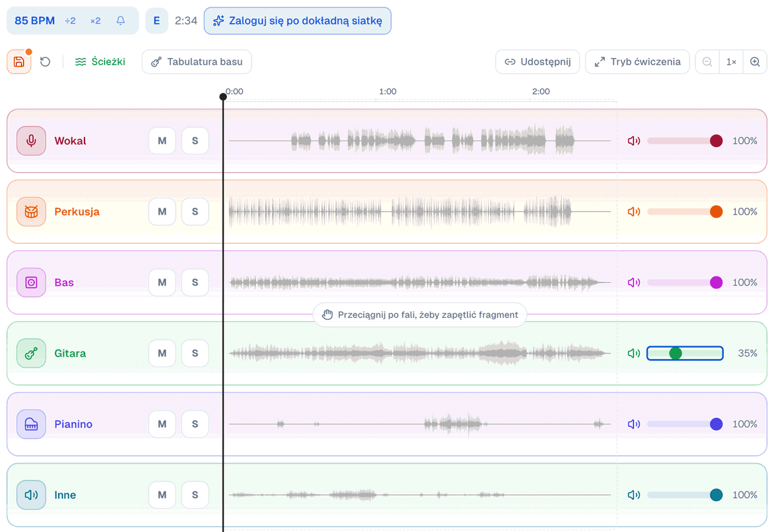This screenshot has width=774, height=532.
Task: Solo the Perkusja track
Action: pos(195,212)
